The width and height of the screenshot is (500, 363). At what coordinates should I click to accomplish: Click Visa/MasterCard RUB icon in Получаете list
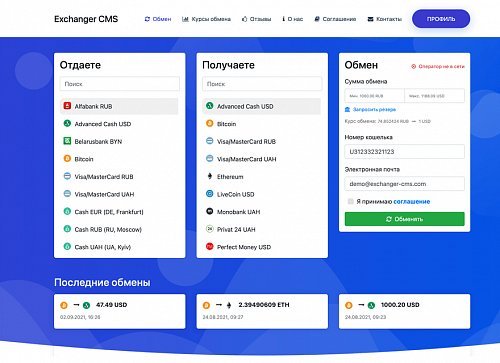[x=209, y=141]
